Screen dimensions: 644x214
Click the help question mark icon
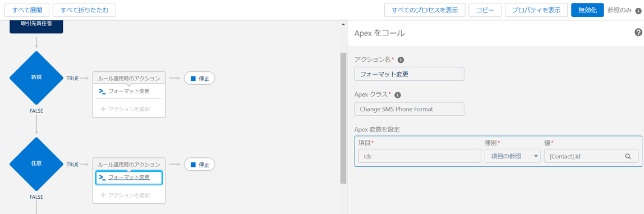[x=638, y=33]
